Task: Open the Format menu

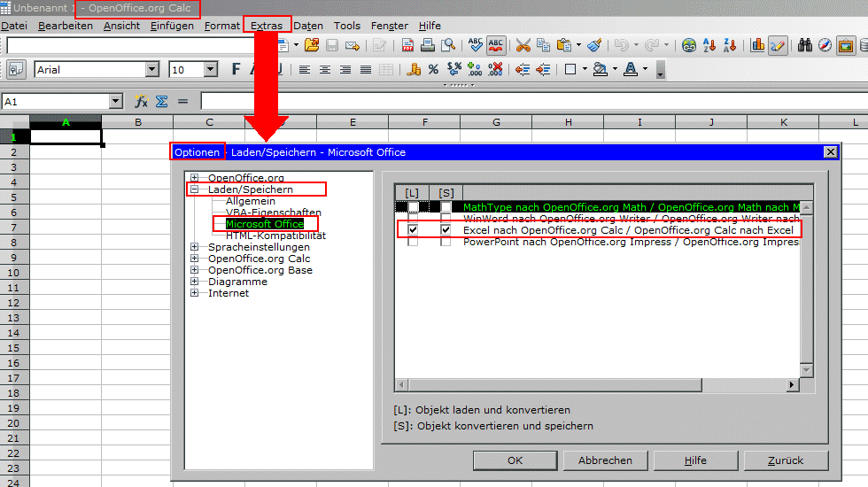Action: (x=221, y=26)
